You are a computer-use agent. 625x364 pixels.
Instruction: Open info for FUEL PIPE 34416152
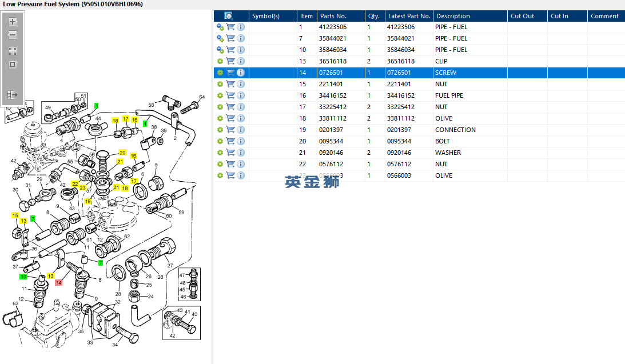(x=241, y=95)
